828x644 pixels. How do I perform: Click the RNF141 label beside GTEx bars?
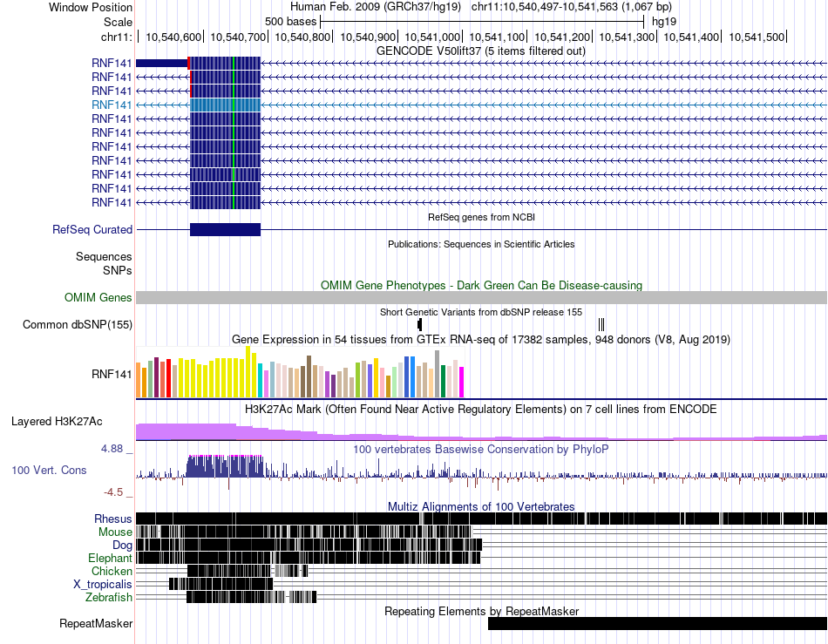pos(112,374)
